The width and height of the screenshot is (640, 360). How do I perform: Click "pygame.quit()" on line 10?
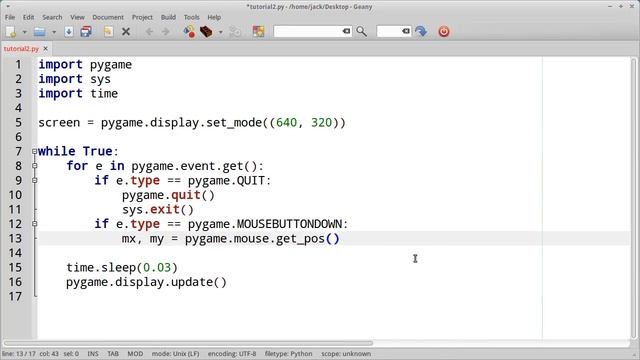point(168,195)
